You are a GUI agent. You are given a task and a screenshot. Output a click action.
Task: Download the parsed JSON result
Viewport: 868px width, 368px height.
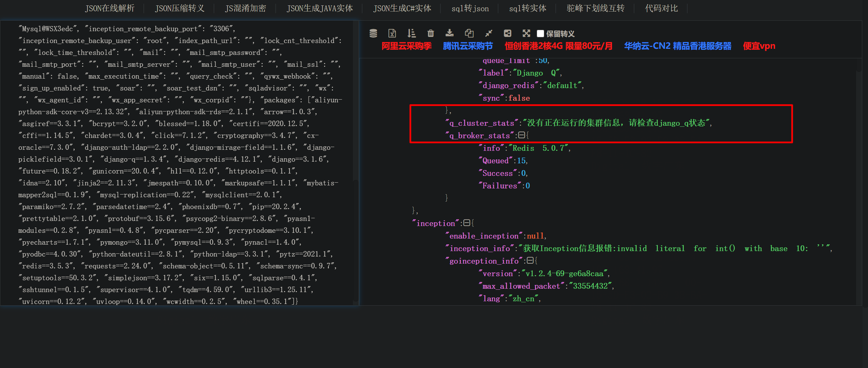449,33
